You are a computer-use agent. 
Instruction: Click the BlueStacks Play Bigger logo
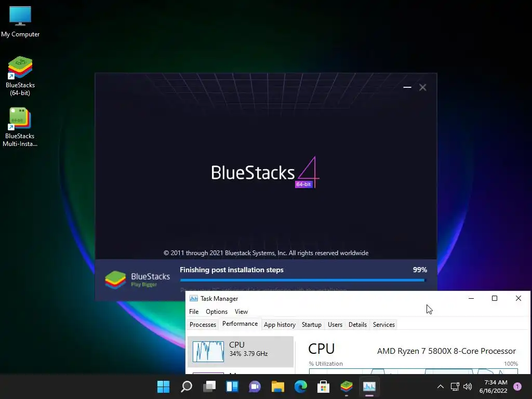[137, 280]
